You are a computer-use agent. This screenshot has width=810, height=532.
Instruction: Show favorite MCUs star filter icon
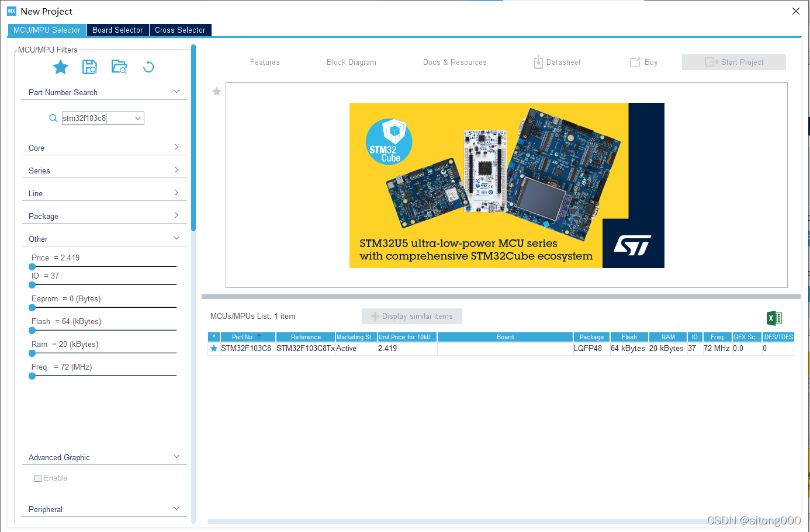(61, 67)
